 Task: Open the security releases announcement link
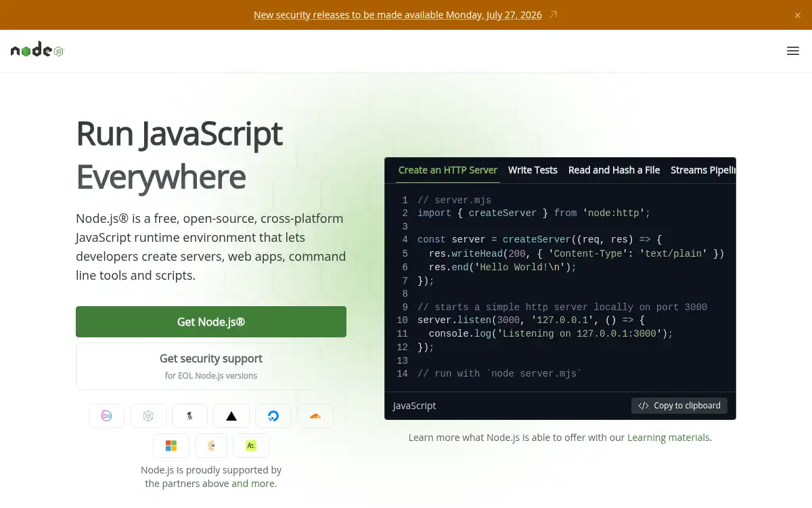pos(398,15)
